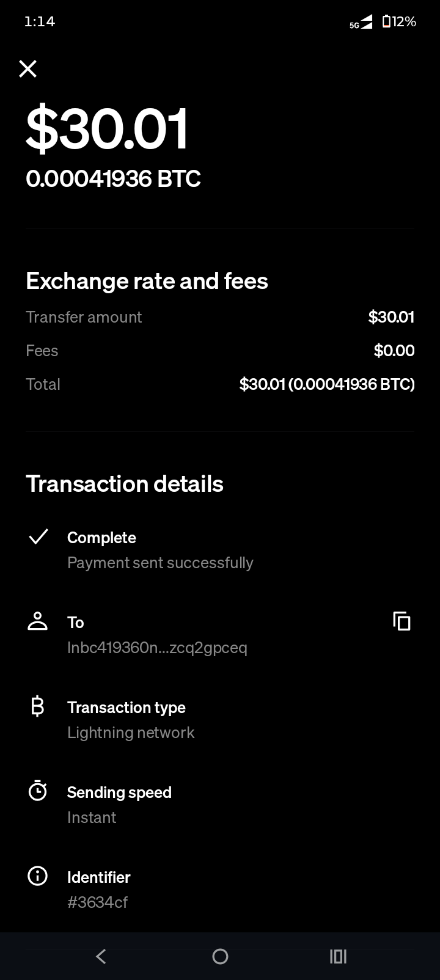Tap the Complete checkmark icon
This screenshot has height=980, width=440.
pos(38,537)
